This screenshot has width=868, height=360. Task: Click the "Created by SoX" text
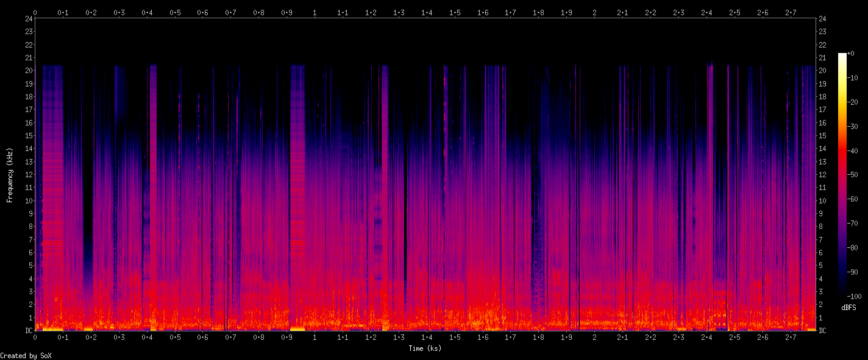click(26, 356)
